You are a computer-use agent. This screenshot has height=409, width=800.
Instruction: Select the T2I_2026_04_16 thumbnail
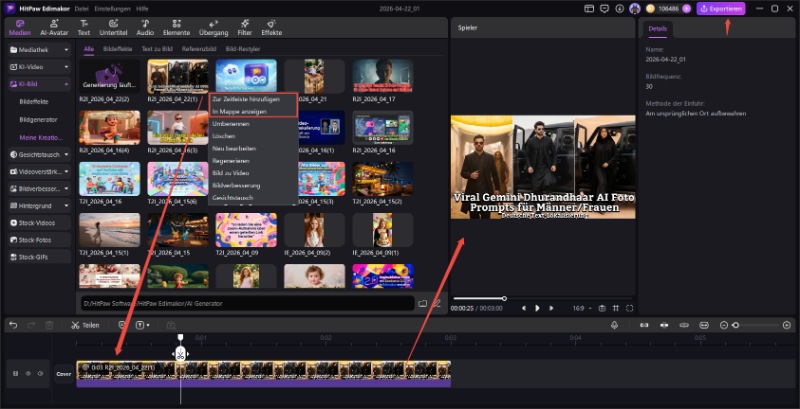point(110,179)
